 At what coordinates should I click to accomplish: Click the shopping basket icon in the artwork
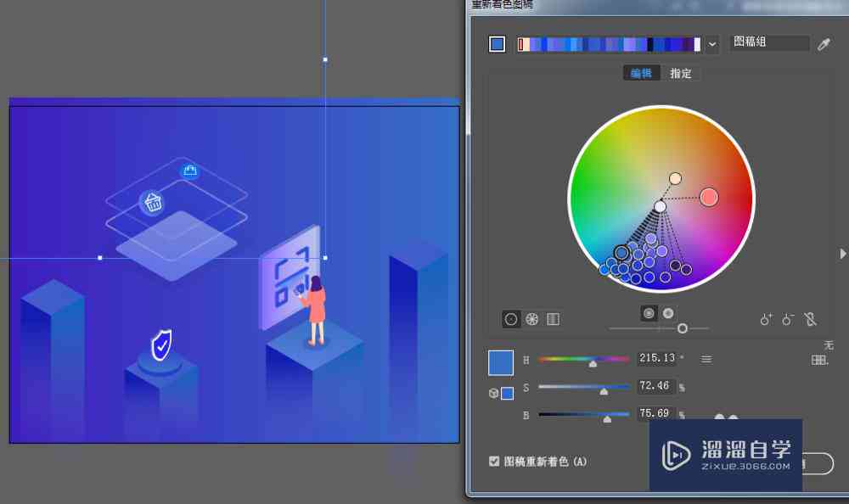pos(153,203)
